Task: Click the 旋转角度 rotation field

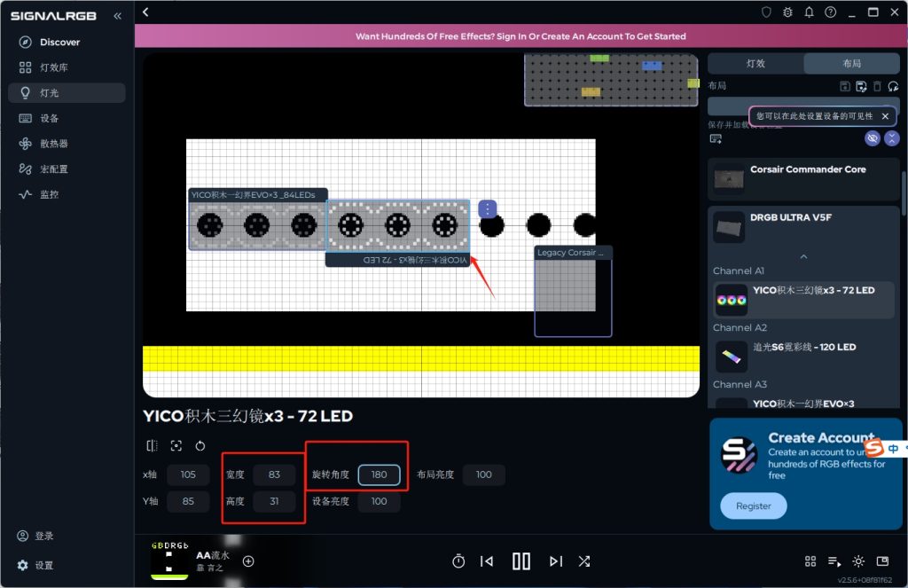Action: point(380,474)
